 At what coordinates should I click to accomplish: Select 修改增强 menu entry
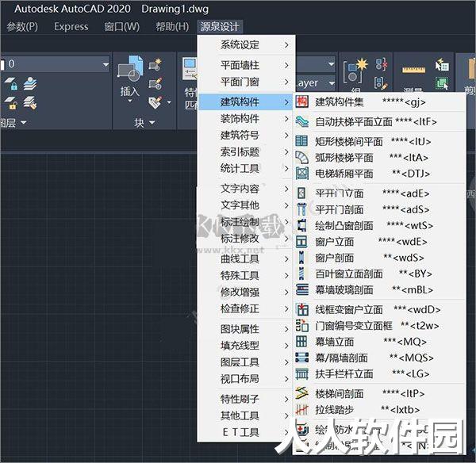[x=245, y=293]
